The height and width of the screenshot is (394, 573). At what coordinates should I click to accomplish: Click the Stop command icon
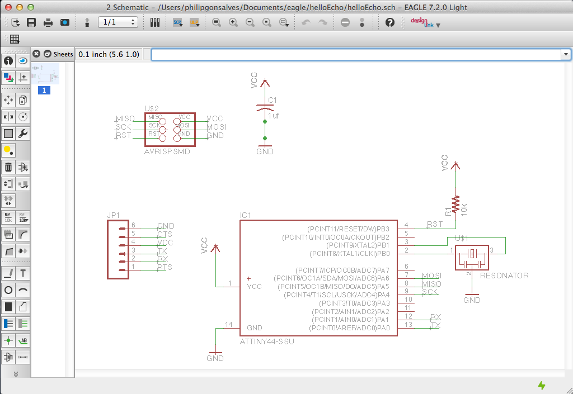[x=345, y=23]
